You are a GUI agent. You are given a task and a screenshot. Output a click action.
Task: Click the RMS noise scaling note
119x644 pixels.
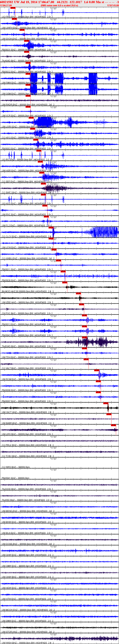[x=59, y=5]
